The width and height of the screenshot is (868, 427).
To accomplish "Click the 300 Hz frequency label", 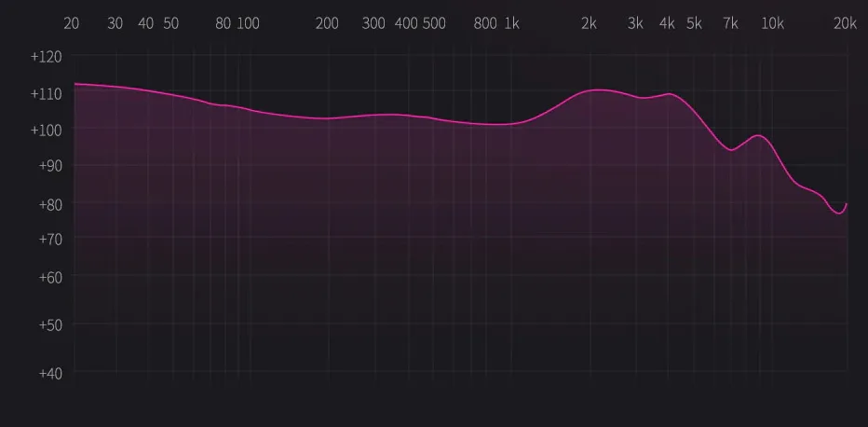I will [373, 23].
